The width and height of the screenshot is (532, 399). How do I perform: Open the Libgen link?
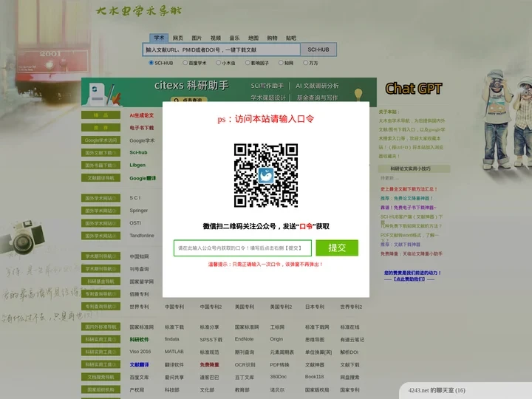coord(137,166)
